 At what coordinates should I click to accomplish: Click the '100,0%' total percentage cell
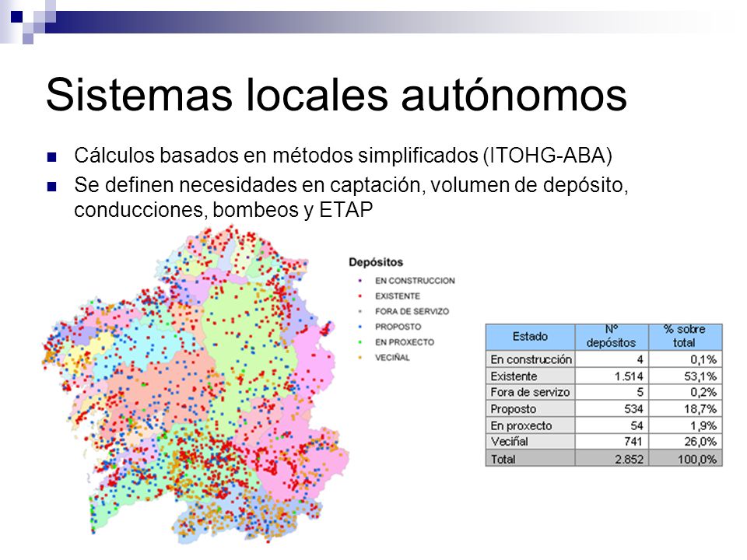pos(685,459)
